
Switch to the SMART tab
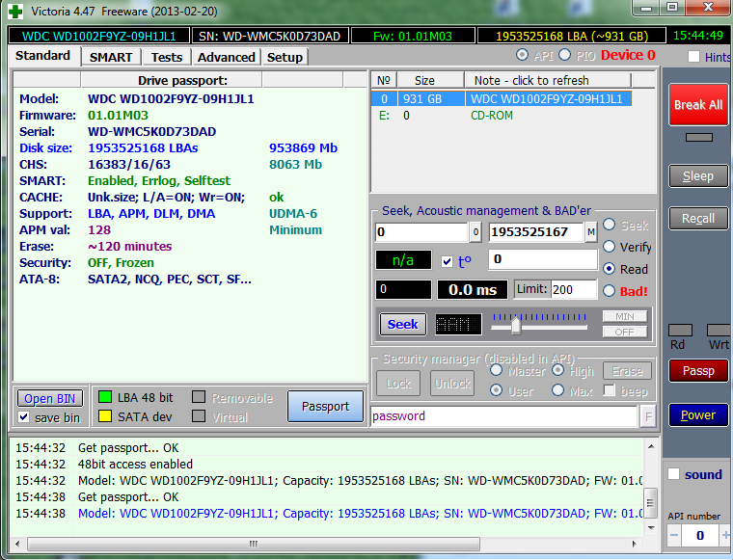[111, 57]
